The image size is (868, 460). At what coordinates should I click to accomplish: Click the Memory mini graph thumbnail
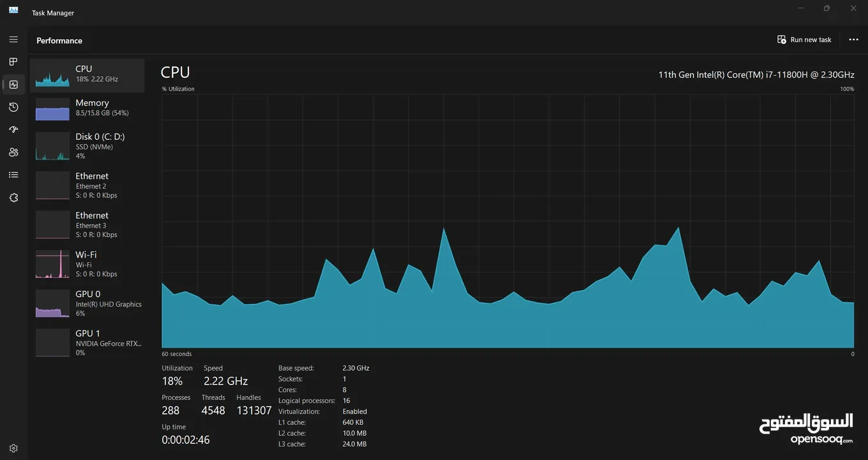pos(52,109)
